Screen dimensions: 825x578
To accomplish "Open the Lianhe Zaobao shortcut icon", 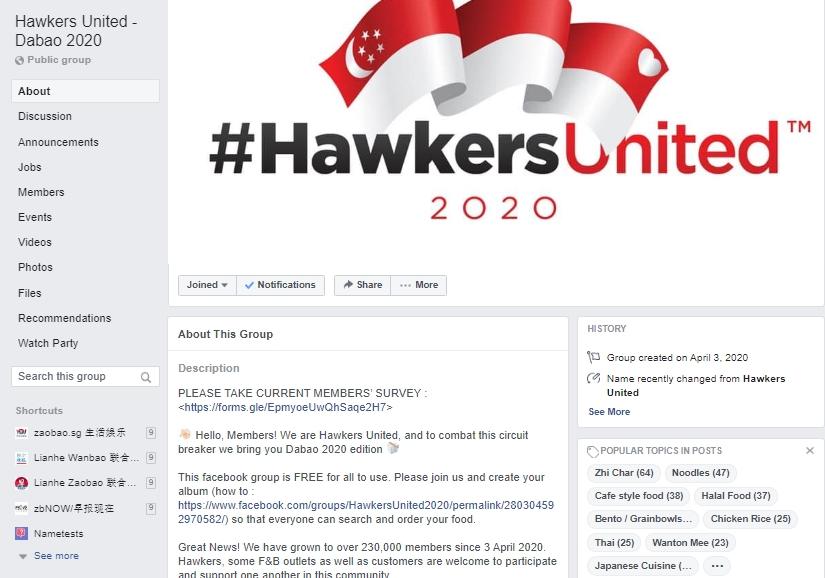I will click(x=22, y=483).
